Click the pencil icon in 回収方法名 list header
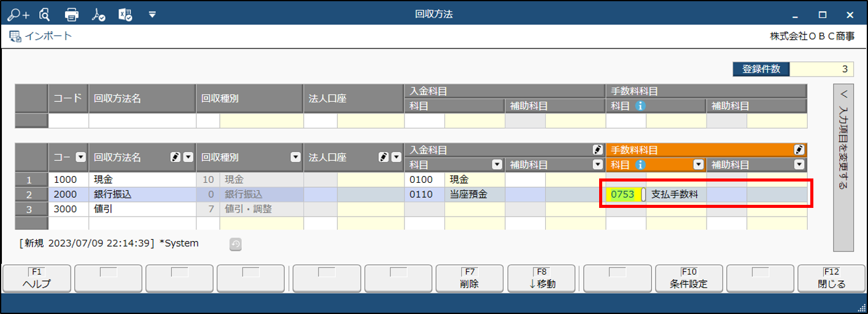The width and height of the screenshot is (868, 314). [x=175, y=158]
